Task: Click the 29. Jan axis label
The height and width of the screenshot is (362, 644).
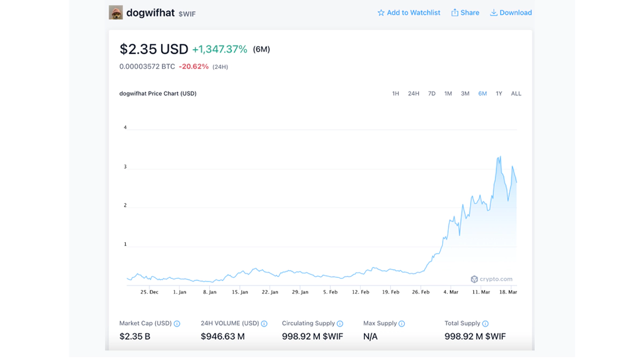Action: pos(300,292)
